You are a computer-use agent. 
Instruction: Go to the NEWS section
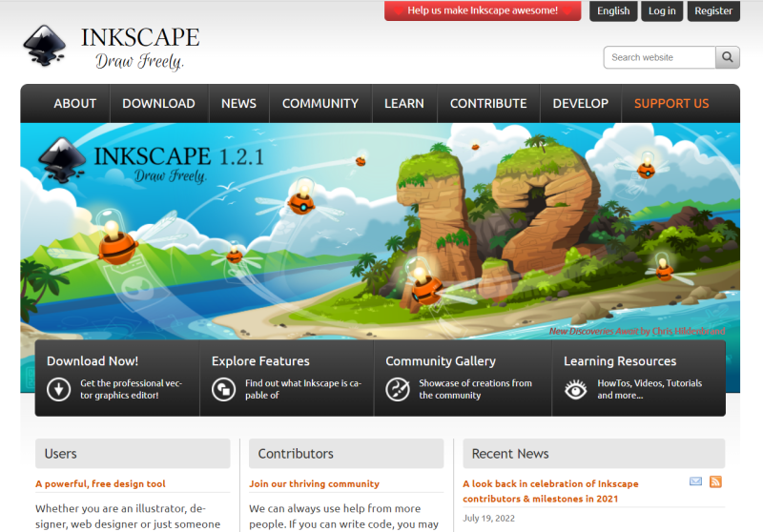[238, 104]
